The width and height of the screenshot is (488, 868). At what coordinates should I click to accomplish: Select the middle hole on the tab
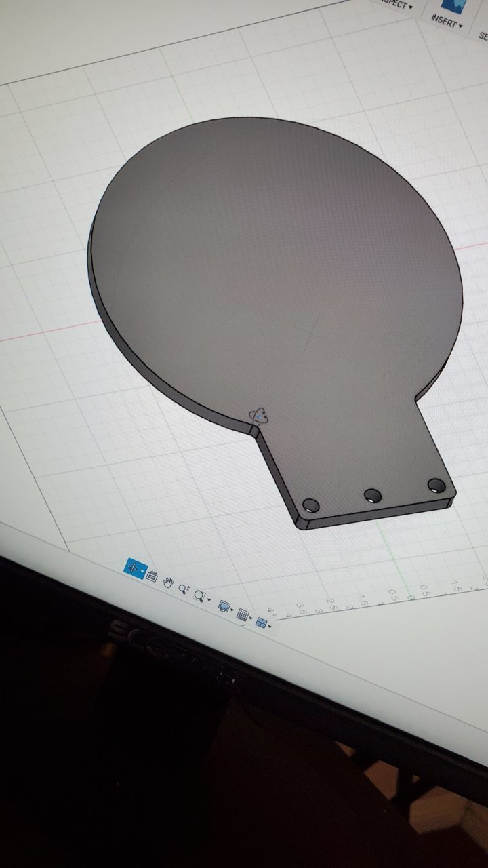coord(373,496)
